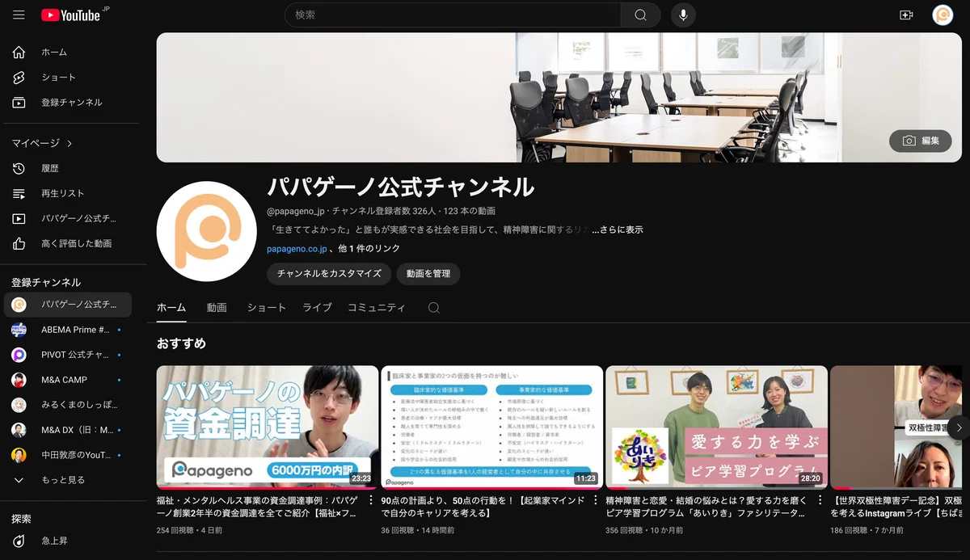This screenshot has width=970, height=560.
Task: Click チャンネルをカスタマイズ button
Action: [x=329, y=274]
